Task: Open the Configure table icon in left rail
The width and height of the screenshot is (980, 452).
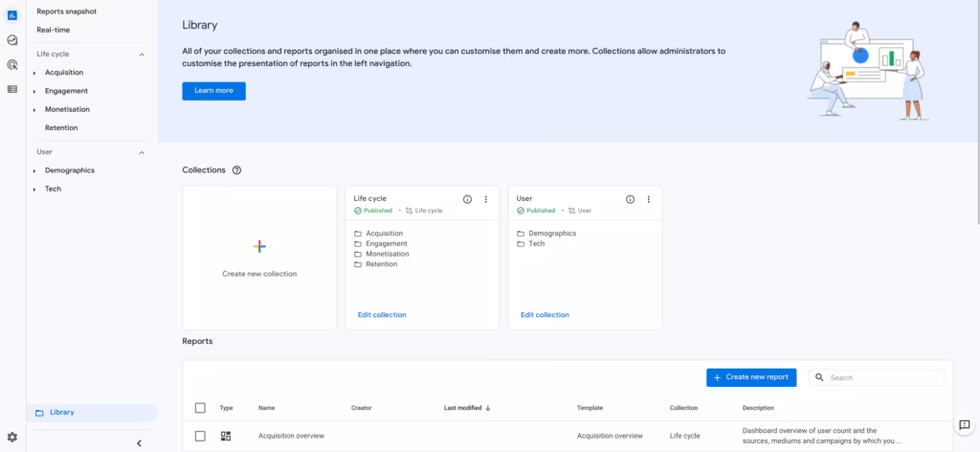Action: point(12,89)
